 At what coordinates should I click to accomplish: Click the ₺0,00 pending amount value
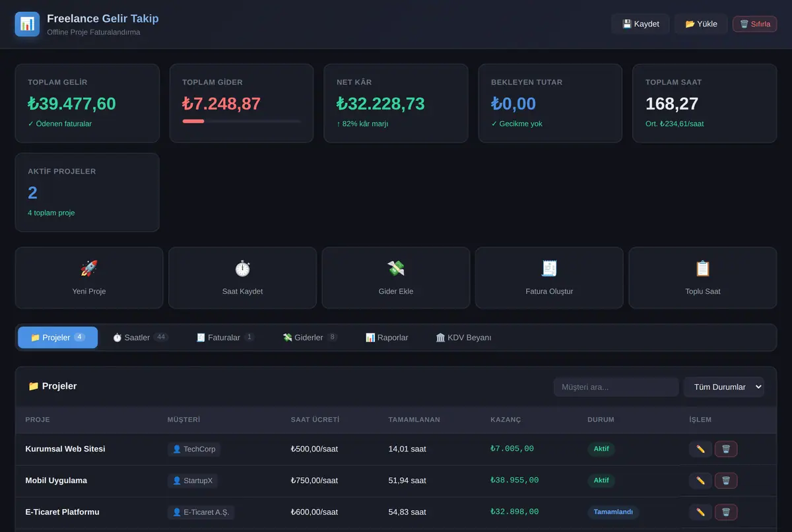[513, 104]
